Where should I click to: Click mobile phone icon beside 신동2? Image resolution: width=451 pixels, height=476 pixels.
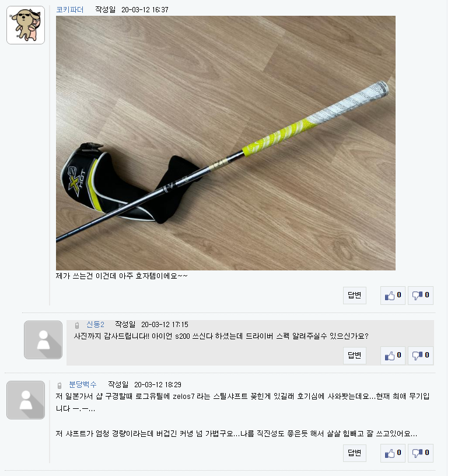(x=77, y=325)
